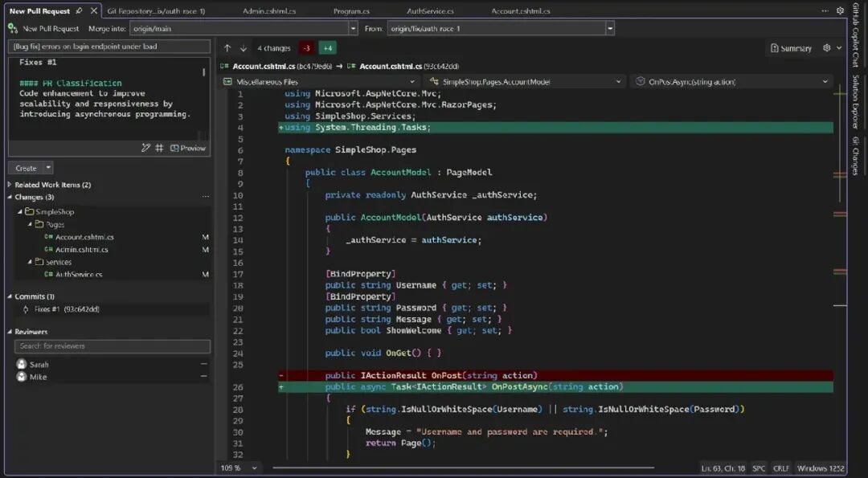Click the Create button
This screenshot has width=868, height=478.
tap(24, 168)
